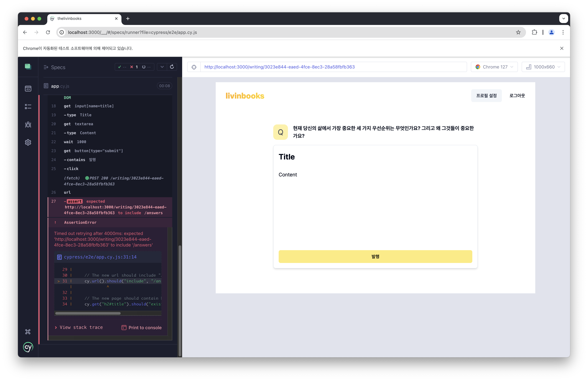Click the yellow 발행 publish button
The height and width of the screenshot is (381, 588).
pos(375,256)
